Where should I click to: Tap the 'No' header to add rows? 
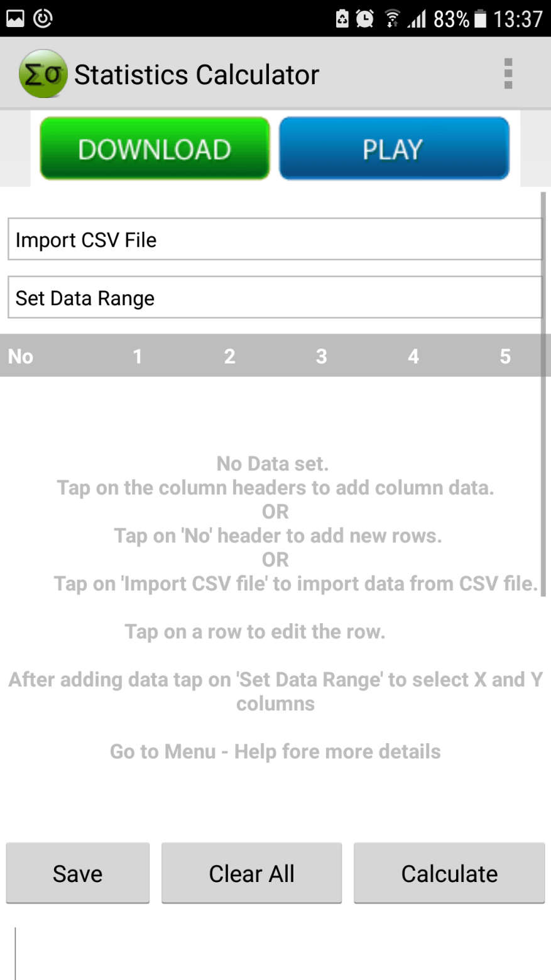tap(21, 356)
